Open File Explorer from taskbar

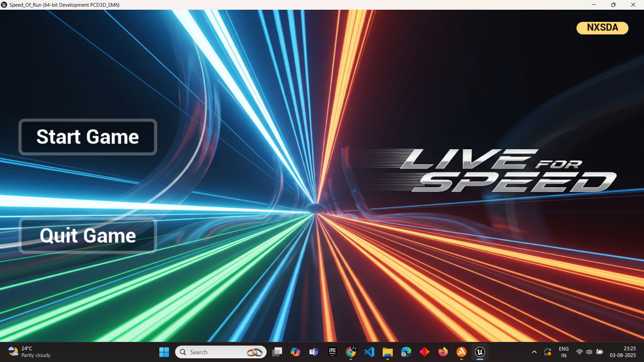tap(388, 352)
